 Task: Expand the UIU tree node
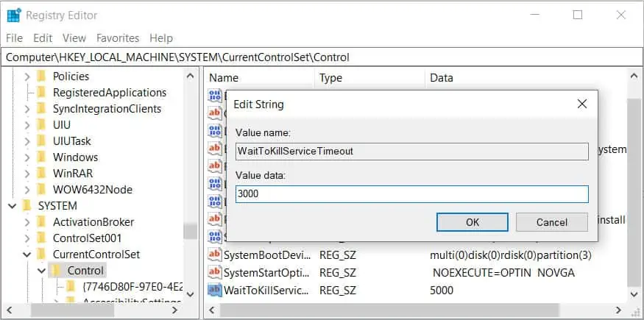click(x=27, y=125)
